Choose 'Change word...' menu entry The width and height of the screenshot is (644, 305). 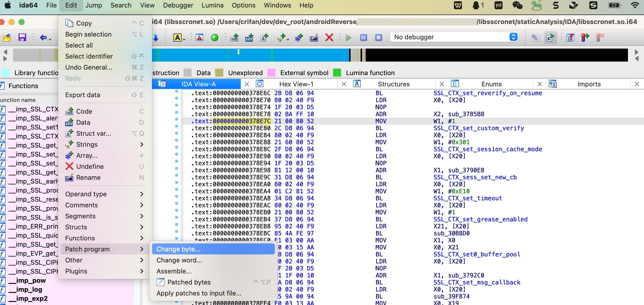click(x=213, y=260)
